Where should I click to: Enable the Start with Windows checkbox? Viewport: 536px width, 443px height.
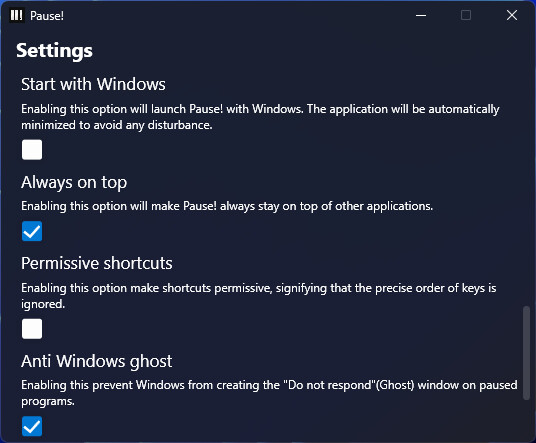coord(32,150)
